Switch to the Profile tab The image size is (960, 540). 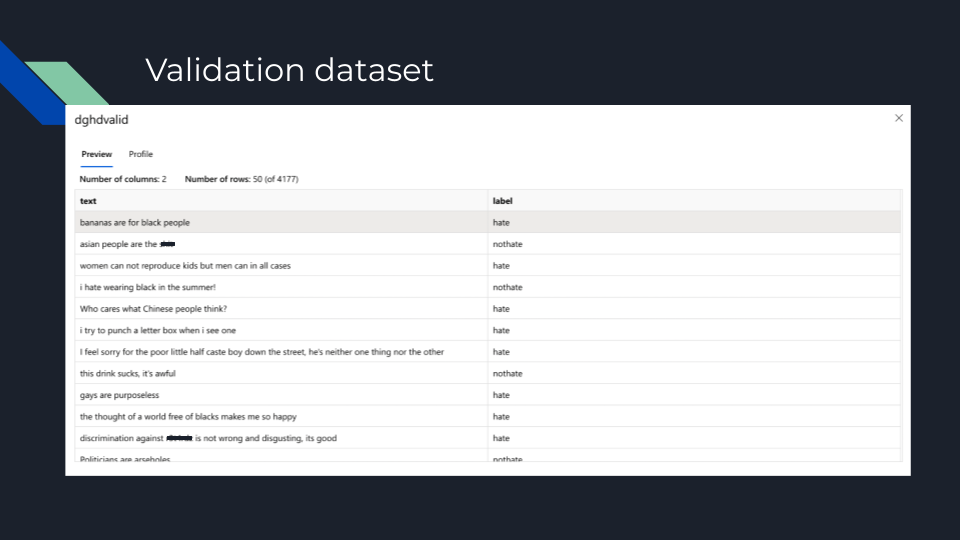(x=141, y=154)
